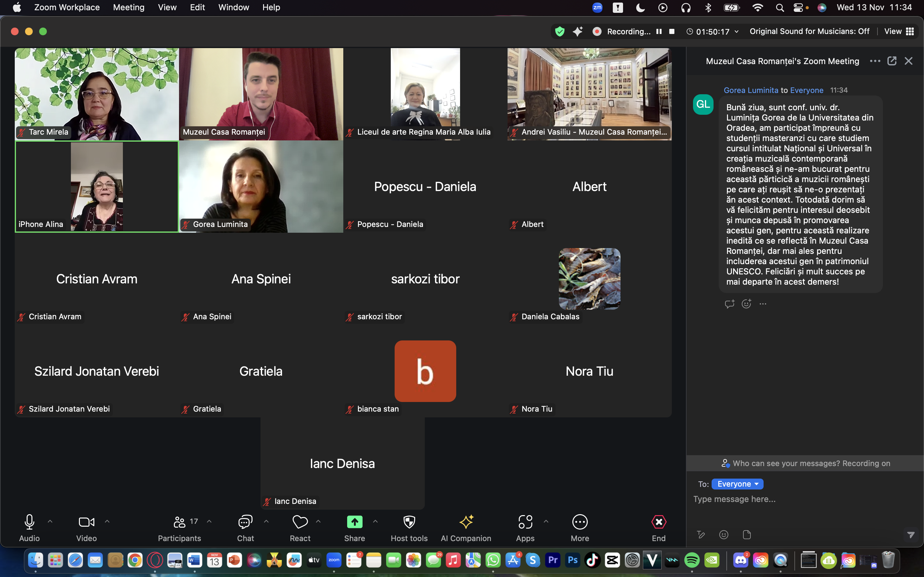Viewport: 924px width, 577px height.
Task: Click the Share screen green icon
Action: (354, 522)
